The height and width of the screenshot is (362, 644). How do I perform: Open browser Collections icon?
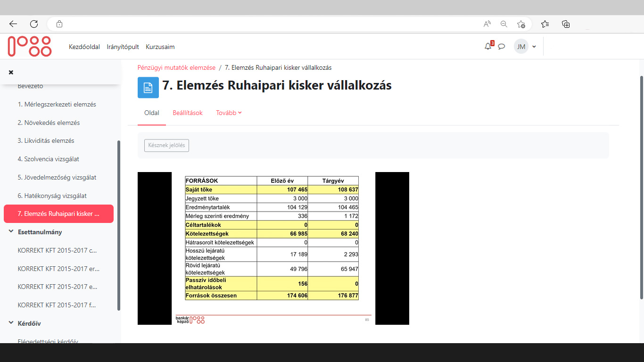(566, 24)
